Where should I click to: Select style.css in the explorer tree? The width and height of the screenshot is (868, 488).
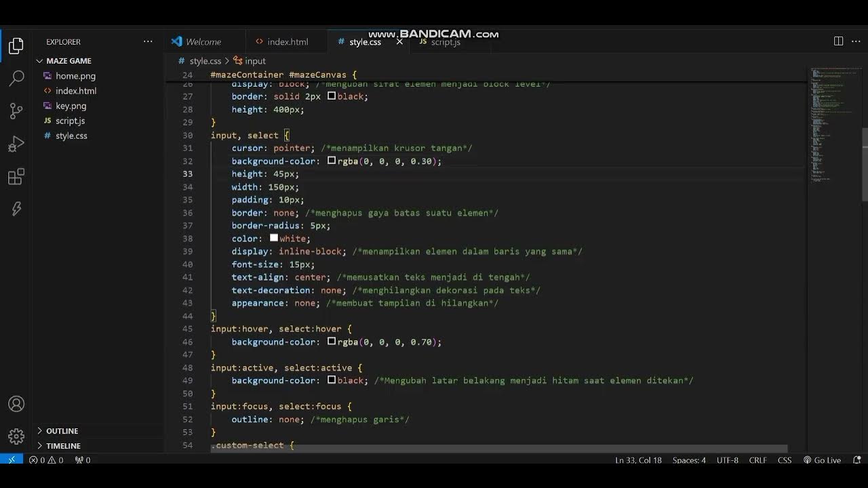pyautogui.click(x=71, y=136)
